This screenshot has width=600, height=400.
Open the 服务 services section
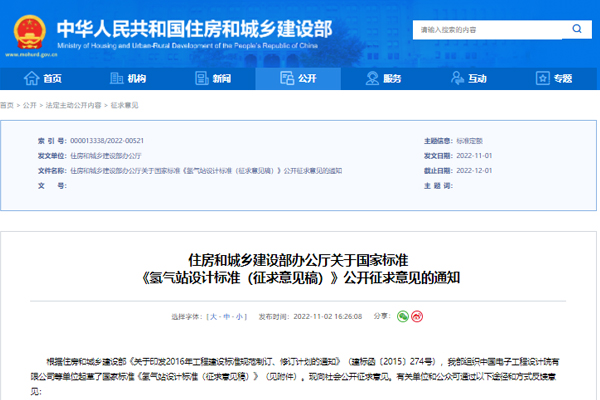385,78
